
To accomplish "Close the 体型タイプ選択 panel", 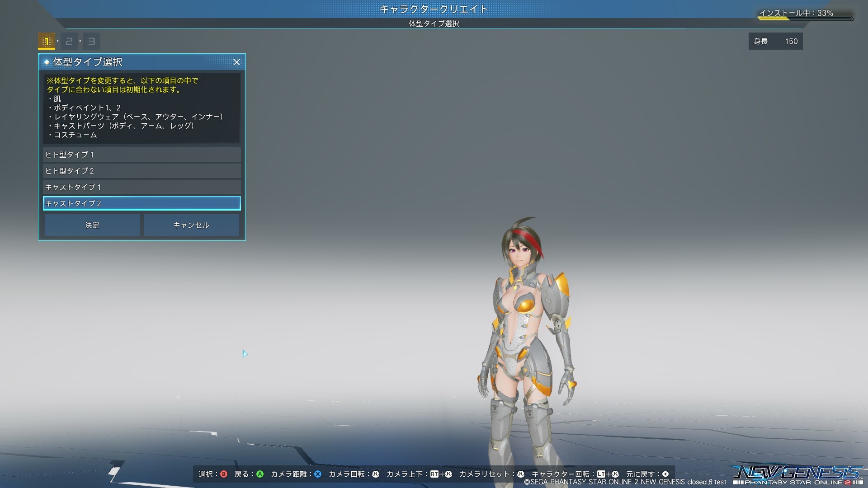I will coord(236,62).
